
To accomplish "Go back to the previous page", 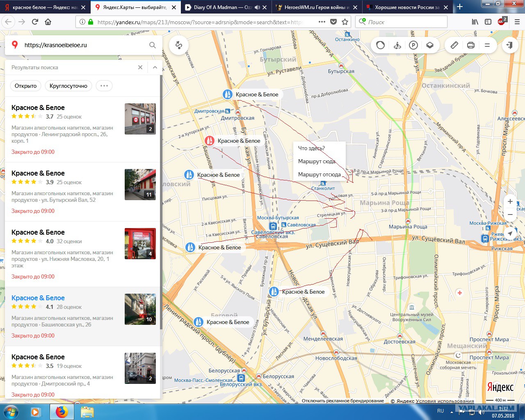I will point(9,22).
